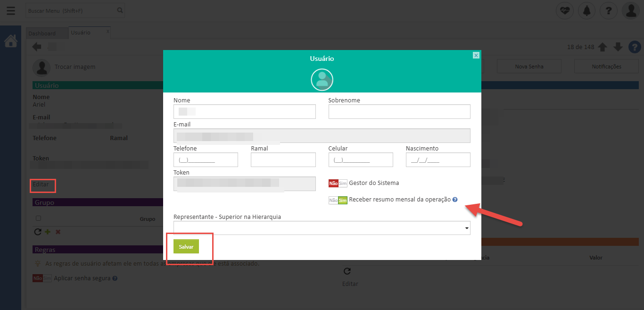
Task: Go to the next record down arrow
Action: click(x=618, y=47)
